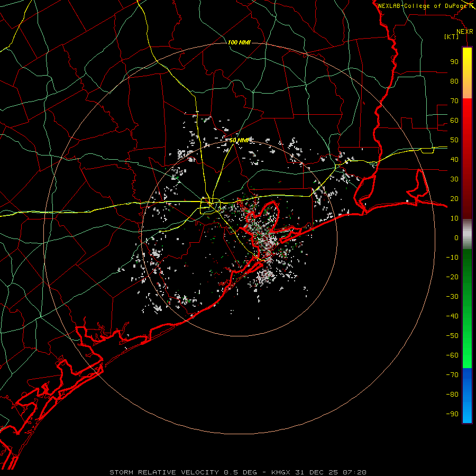This screenshot has width=476, height=476.
Task: Click the NEXR label near the color scale
Action: click(x=465, y=32)
